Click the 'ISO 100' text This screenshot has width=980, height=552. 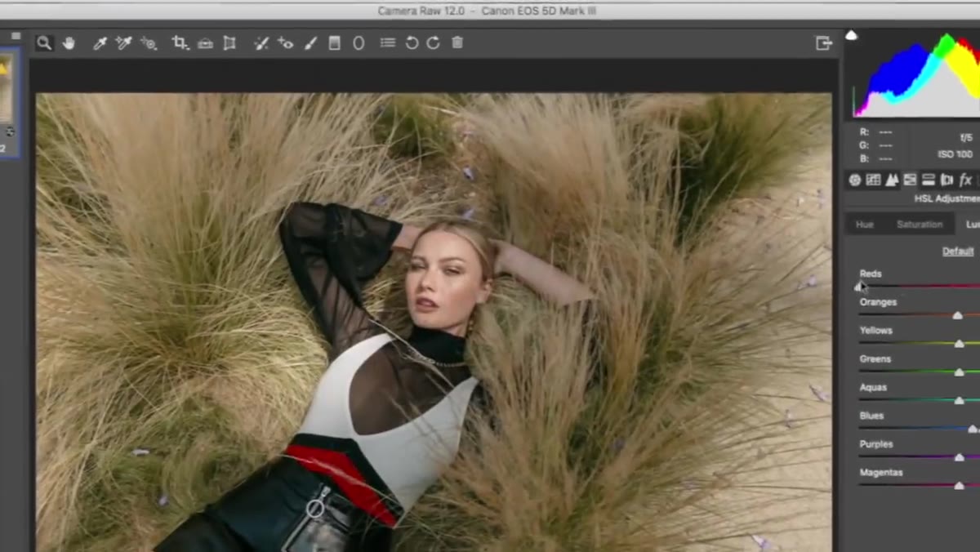pyautogui.click(x=955, y=154)
